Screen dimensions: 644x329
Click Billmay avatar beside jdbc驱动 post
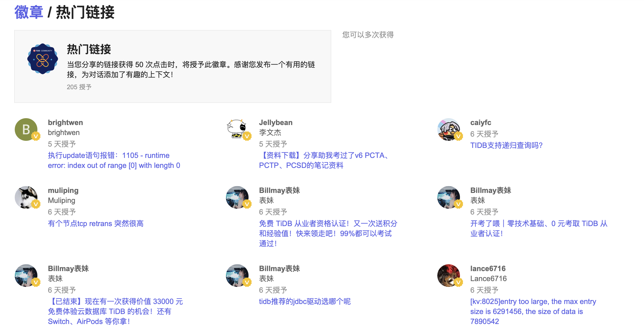click(x=237, y=275)
